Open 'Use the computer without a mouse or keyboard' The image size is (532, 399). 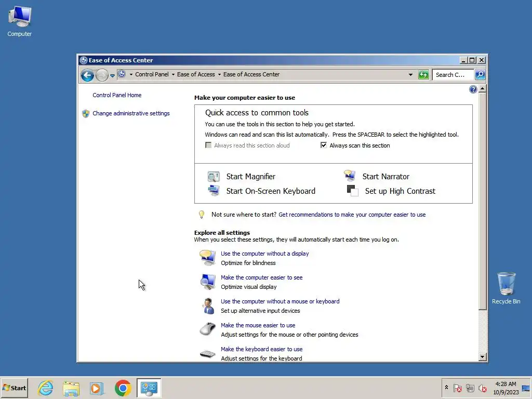coord(280,301)
